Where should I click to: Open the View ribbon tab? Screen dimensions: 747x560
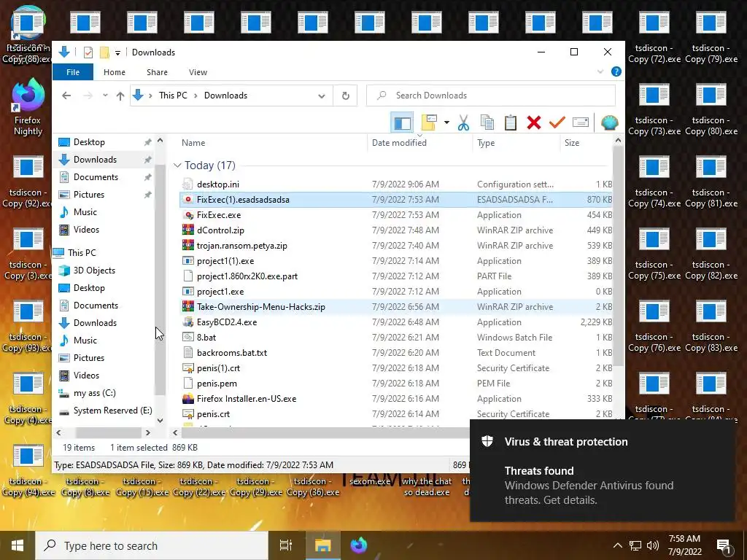pos(198,72)
